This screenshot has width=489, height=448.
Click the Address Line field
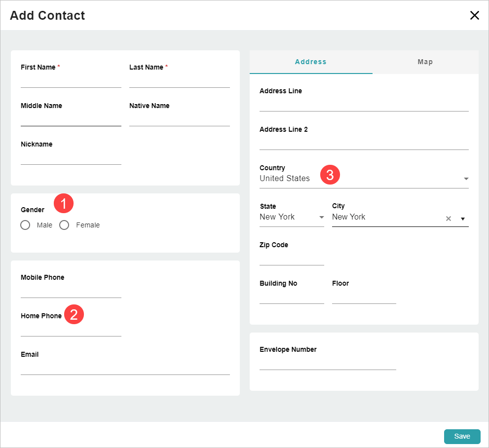point(364,105)
